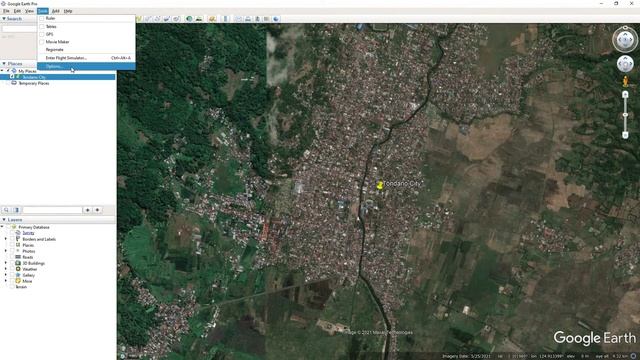640x360 pixels.
Task: Move selected place down with the arrow button
Action: pyautogui.click(x=97, y=210)
